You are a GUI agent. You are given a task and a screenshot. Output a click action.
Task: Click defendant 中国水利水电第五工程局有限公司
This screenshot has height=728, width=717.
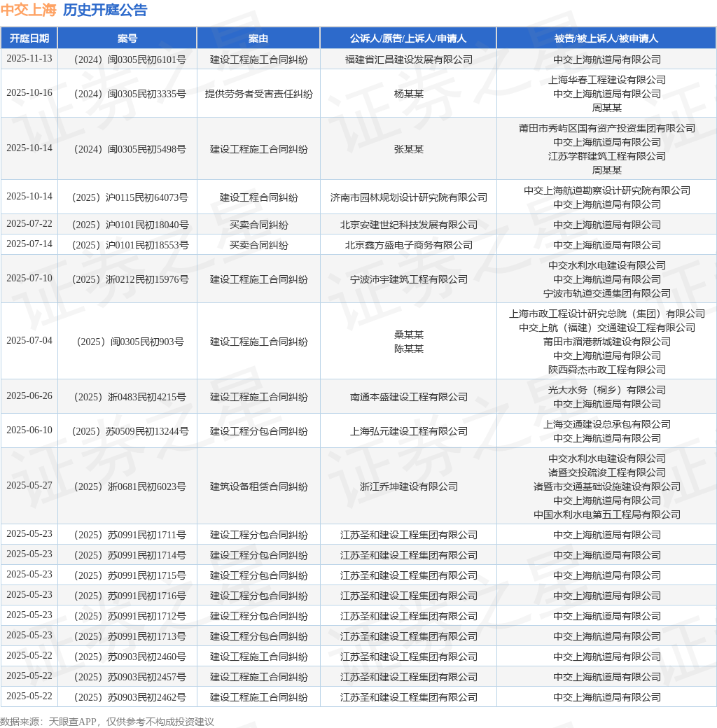pyautogui.click(x=607, y=514)
